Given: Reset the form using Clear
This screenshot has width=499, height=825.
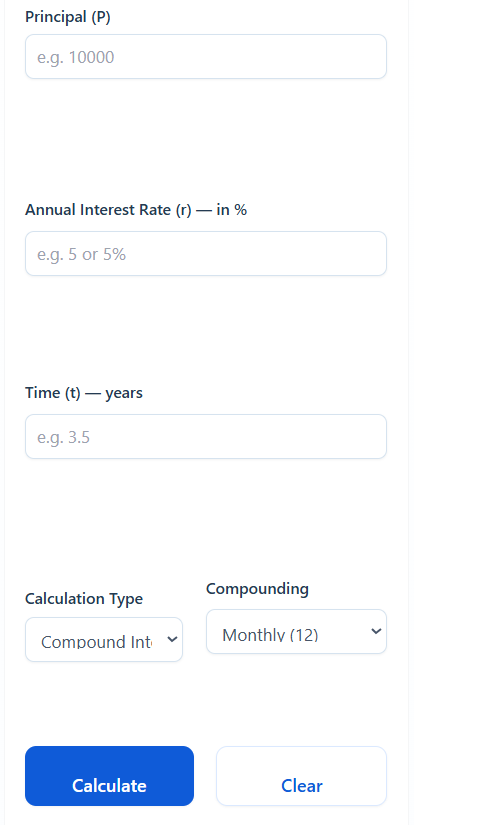Looking at the screenshot, I should point(302,776).
